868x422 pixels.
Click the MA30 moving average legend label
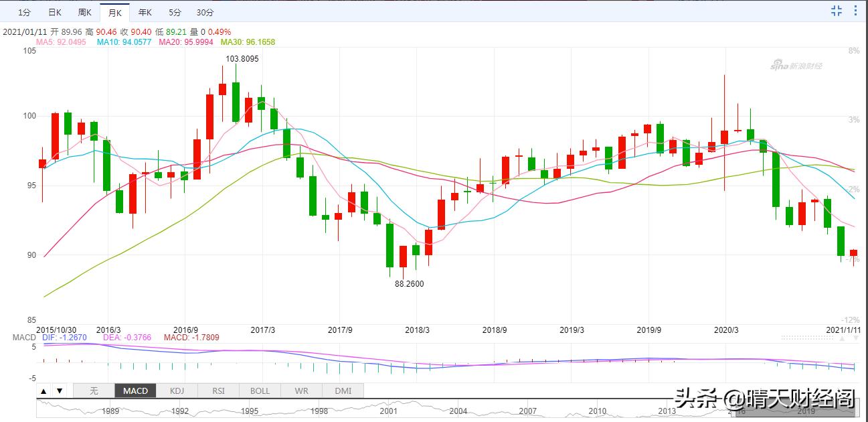[x=248, y=42]
